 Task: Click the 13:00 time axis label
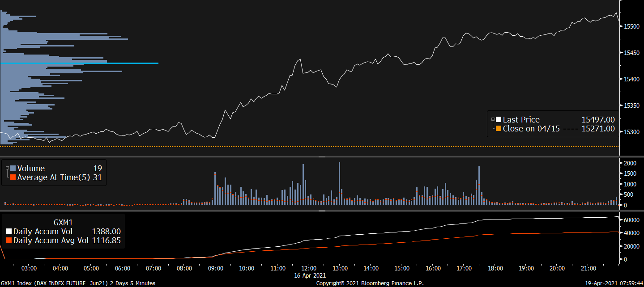tap(340, 268)
